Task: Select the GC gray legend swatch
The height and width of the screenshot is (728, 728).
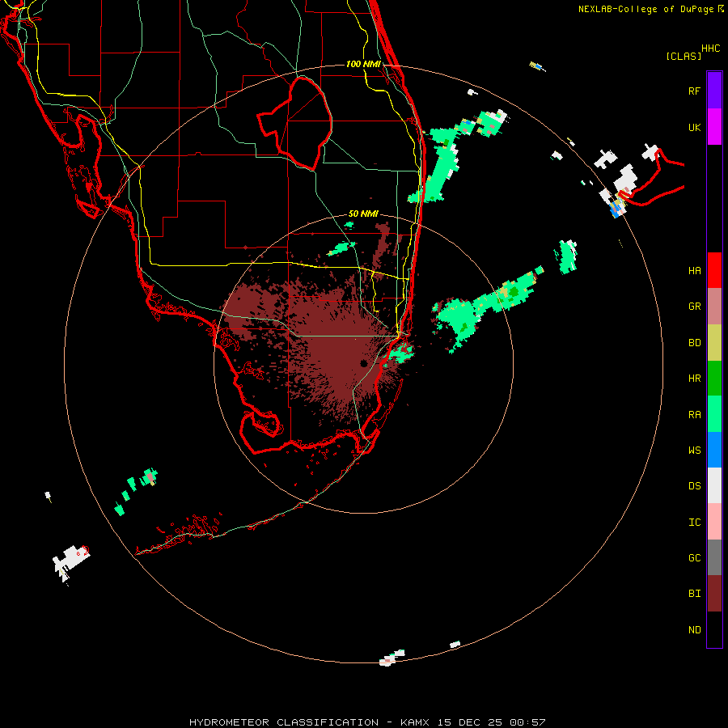Action: 714,557
